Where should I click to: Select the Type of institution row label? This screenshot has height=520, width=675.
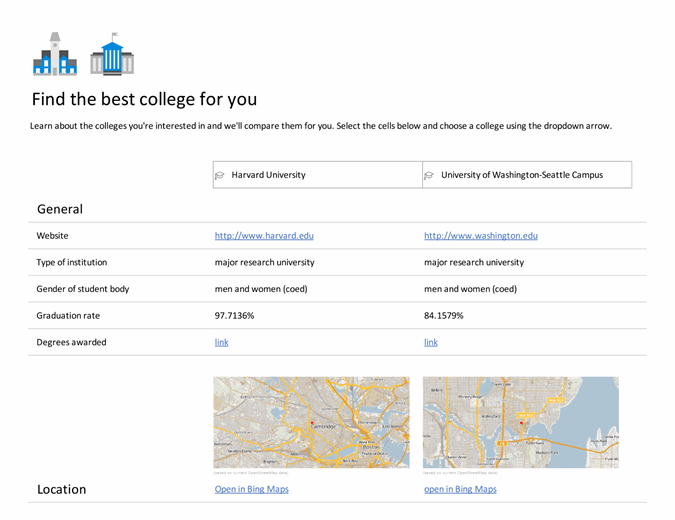tap(72, 262)
